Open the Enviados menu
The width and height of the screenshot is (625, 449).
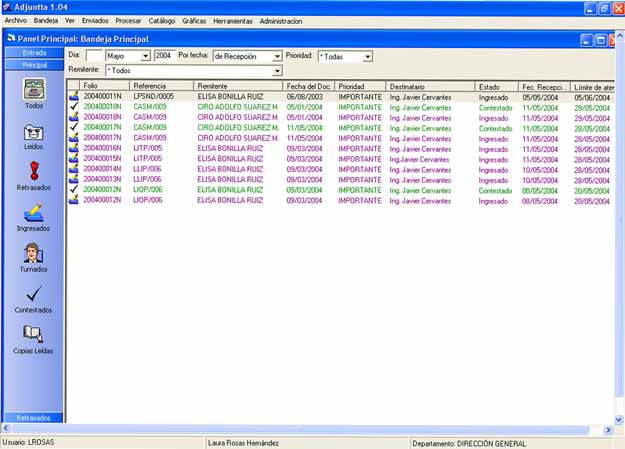[x=95, y=21]
